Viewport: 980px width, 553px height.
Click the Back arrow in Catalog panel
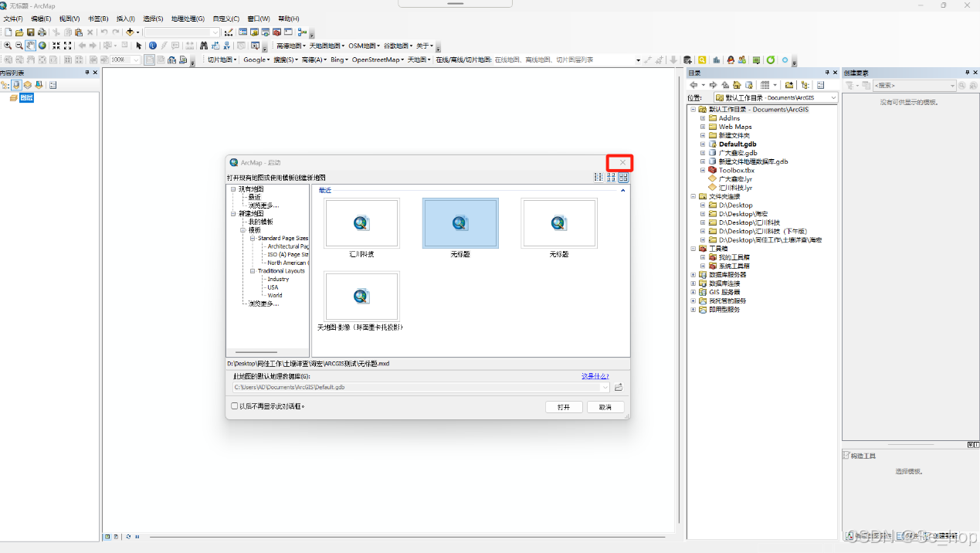693,85
